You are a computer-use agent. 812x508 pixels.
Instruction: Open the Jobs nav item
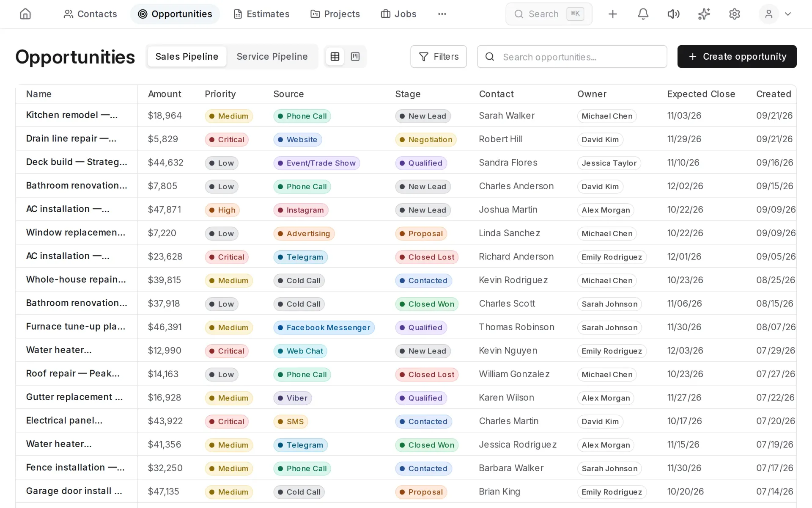(398, 14)
